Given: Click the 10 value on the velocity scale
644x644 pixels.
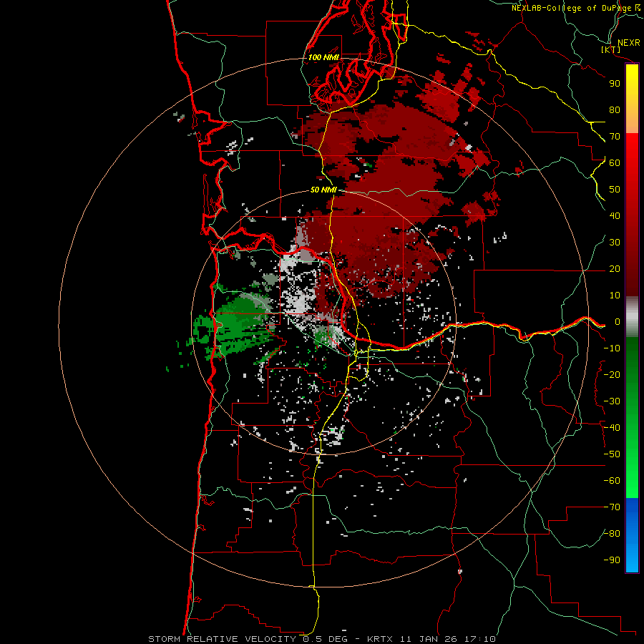Looking at the screenshot, I should 615,296.
